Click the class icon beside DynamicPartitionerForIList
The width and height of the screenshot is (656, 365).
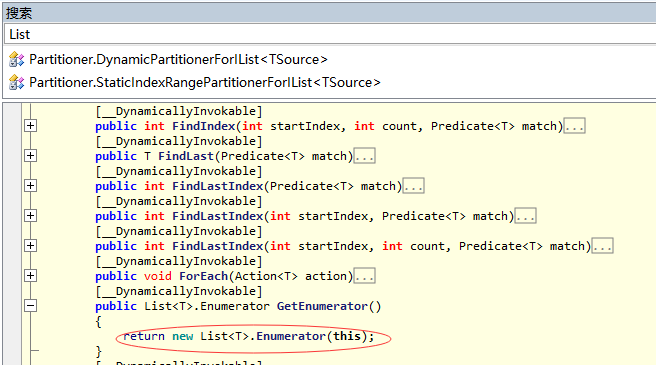click(17, 59)
